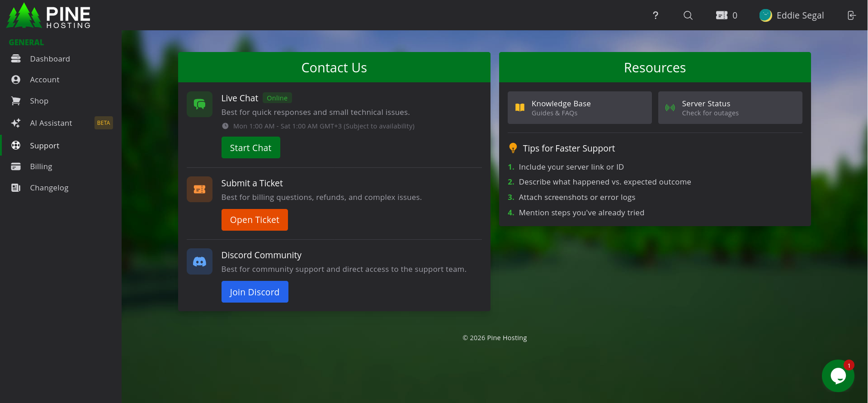This screenshot has height=403, width=868.
Task: Click the Account person icon
Action: click(16, 80)
